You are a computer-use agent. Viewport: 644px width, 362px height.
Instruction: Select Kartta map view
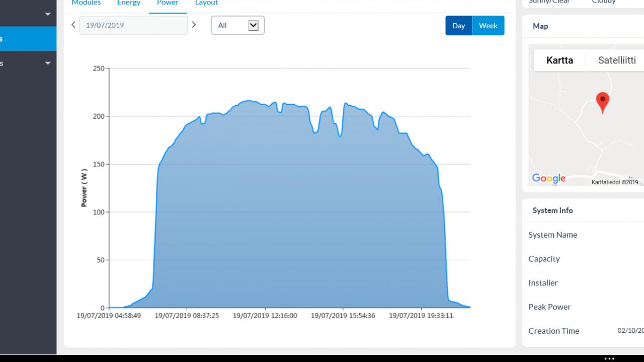tap(559, 60)
